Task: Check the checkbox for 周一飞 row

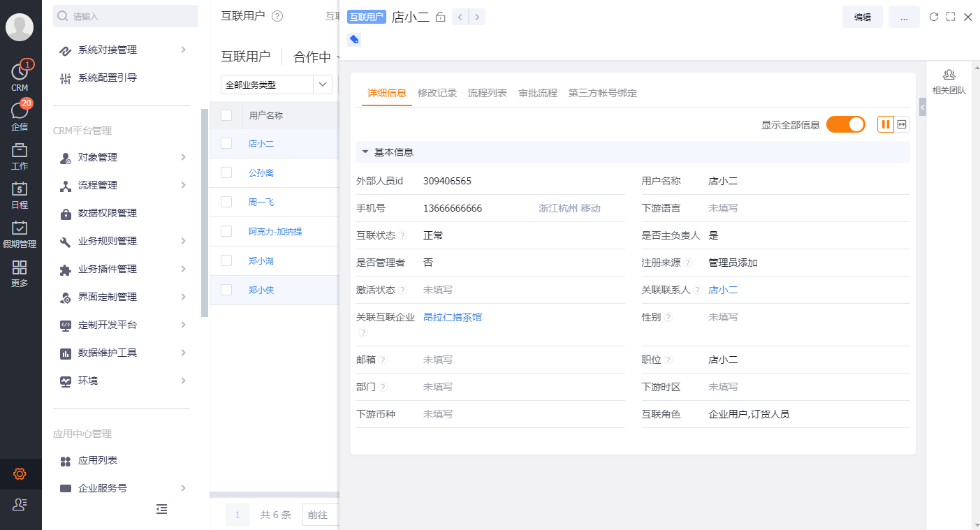Action: (226, 202)
